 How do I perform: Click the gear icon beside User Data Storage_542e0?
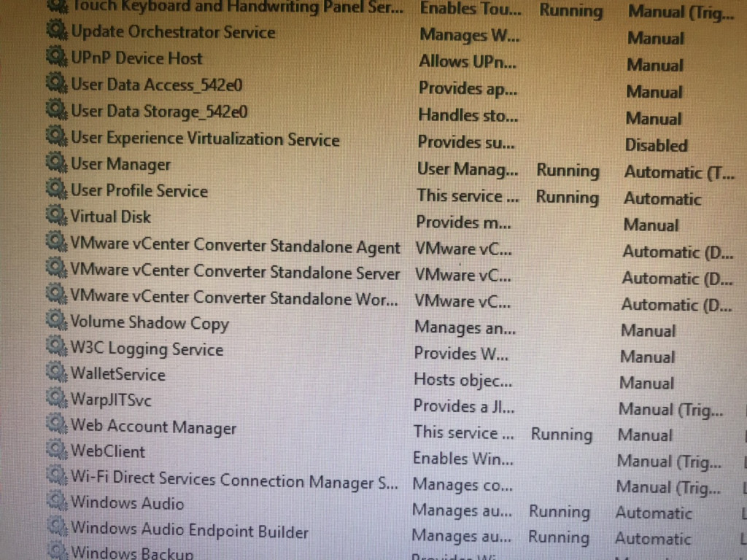click(57, 109)
